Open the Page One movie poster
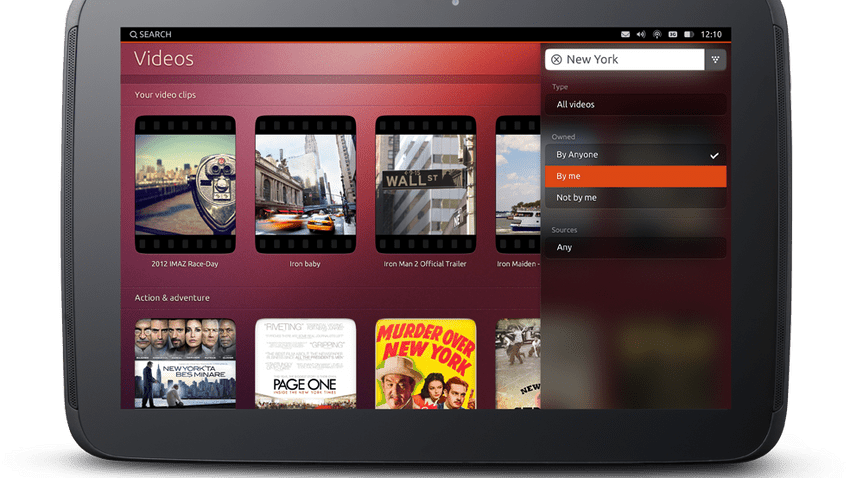850x478 pixels. coord(305,363)
